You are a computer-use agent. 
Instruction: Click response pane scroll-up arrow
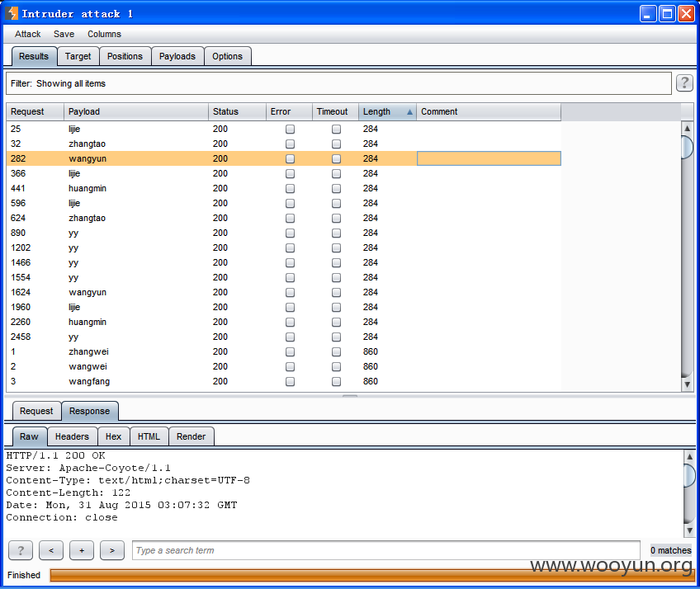(x=689, y=456)
